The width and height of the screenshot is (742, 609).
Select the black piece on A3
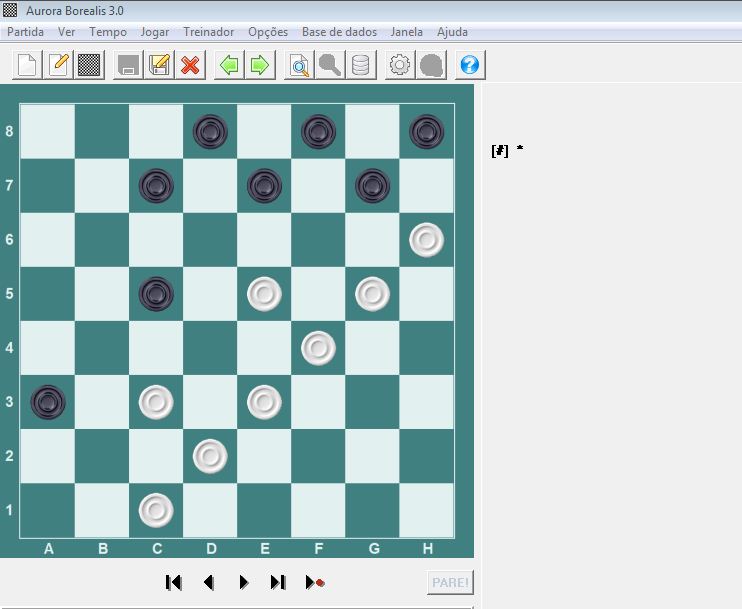click(48, 402)
